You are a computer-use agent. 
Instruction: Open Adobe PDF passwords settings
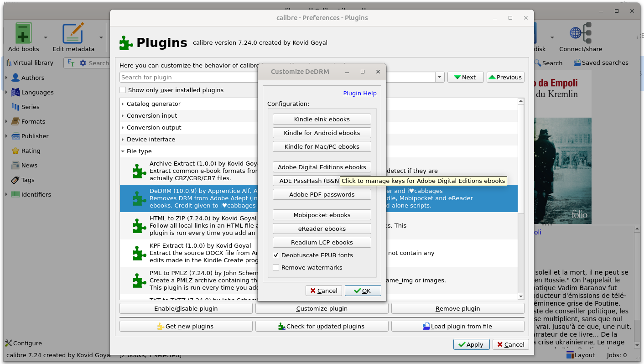tap(322, 194)
